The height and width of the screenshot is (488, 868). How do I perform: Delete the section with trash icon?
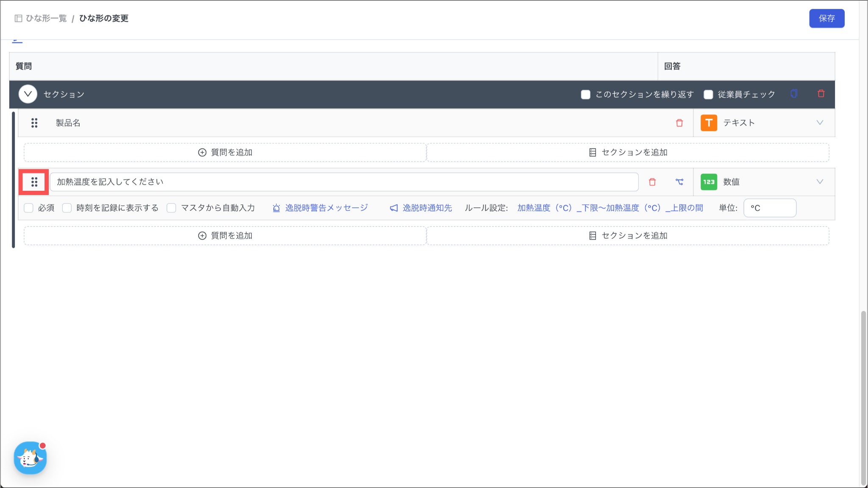pos(821,94)
